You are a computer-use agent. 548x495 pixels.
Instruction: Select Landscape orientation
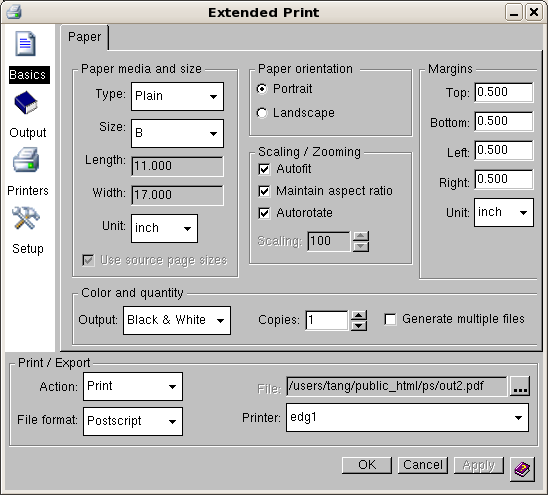262,113
